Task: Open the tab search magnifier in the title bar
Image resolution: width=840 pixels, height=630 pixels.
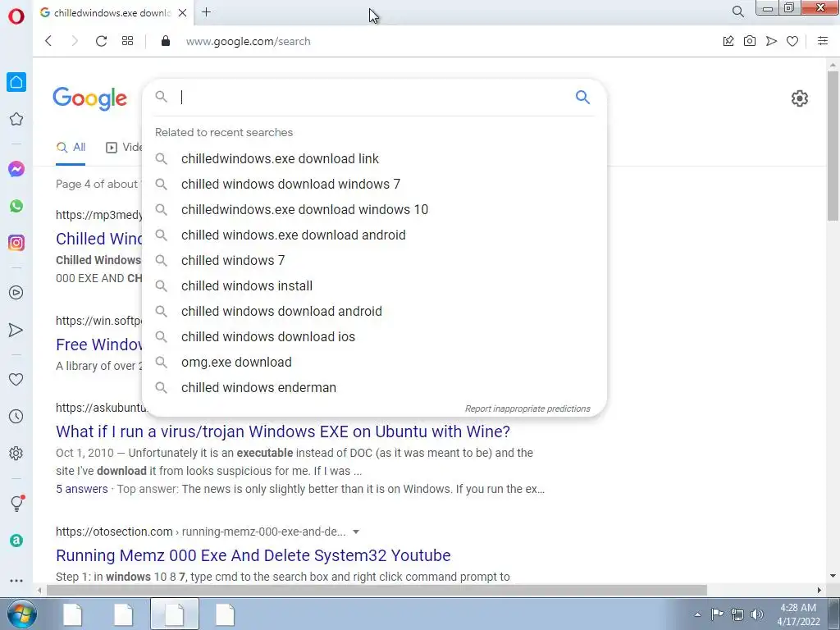Action: (x=737, y=11)
